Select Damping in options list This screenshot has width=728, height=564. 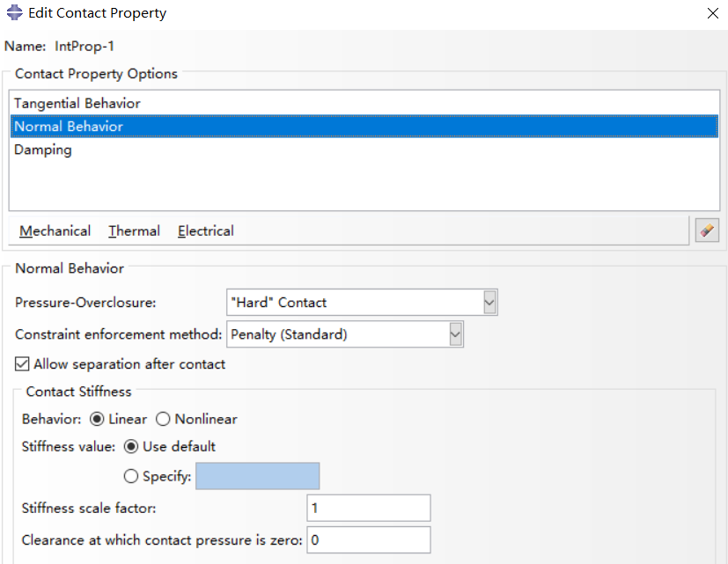point(364,150)
